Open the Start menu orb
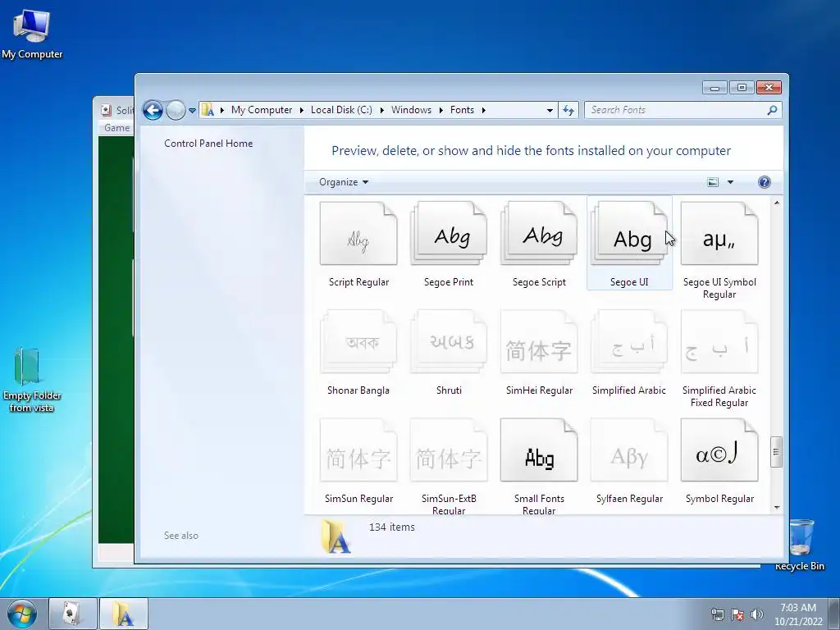The width and height of the screenshot is (840, 630). (x=21, y=614)
